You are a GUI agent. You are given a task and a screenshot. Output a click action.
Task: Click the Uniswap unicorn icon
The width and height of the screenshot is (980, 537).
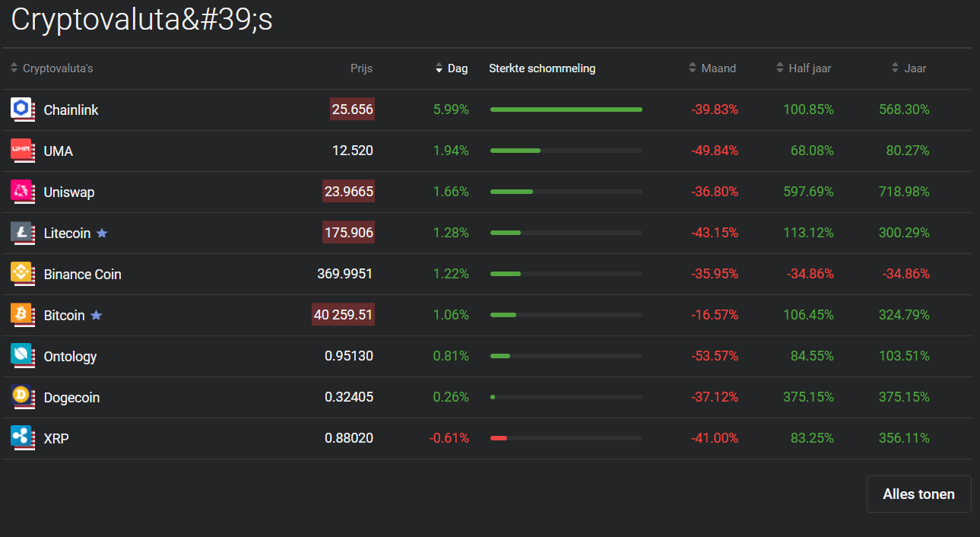22,191
